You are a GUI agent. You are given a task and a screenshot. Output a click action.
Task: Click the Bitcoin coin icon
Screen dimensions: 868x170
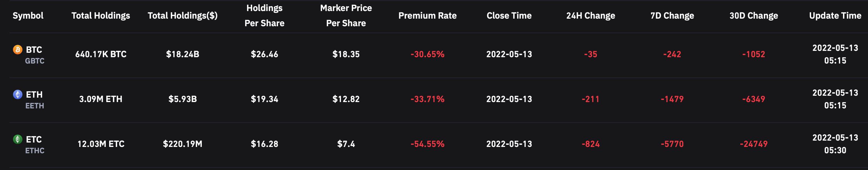pos(17,50)
